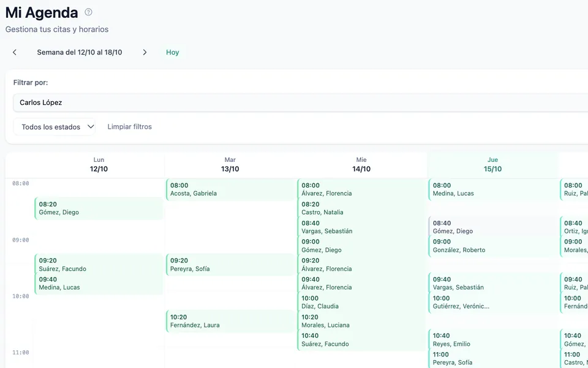Viewport: 588px width, 368px height.
Task: Open the greyed 08:40 Gómez, Diego Thursday appointment
Action: click(x=492, y=227)
